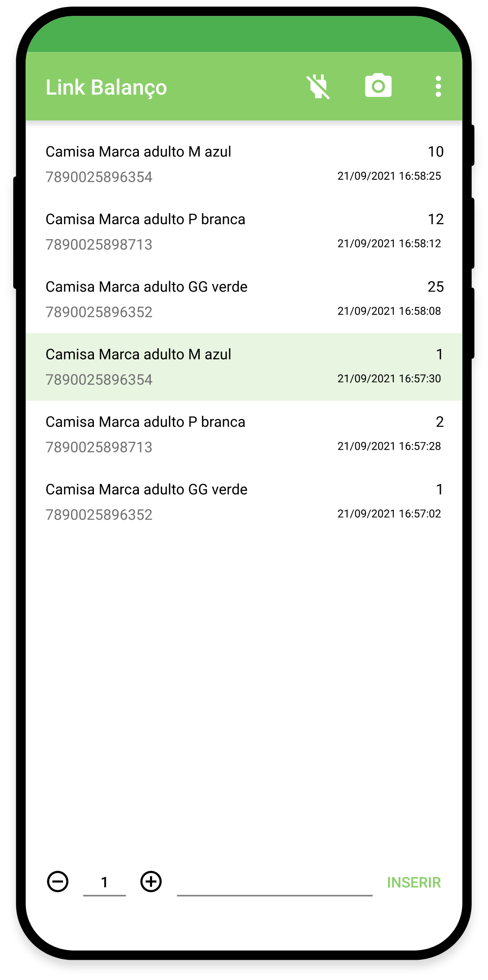
Task: Select Camisa P branca entry with quantity 12
Action: click(244, 232)
